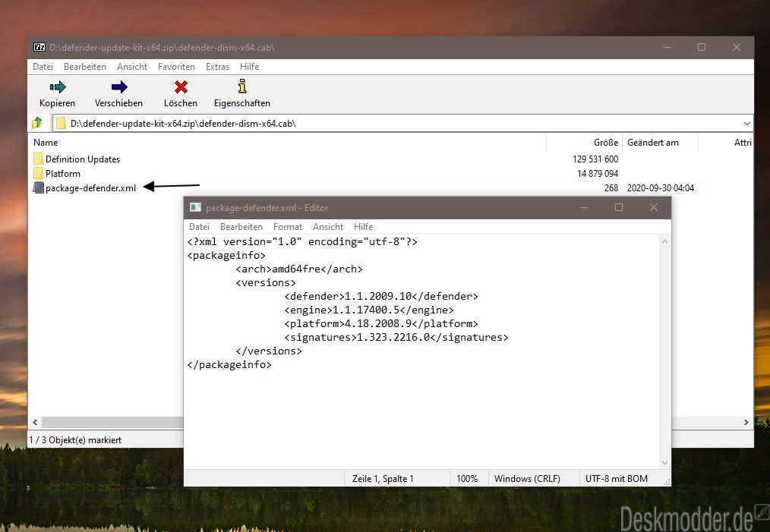Screen dimensions: 770x532
Task: Select the Platform folder name
Action: point(63,174)
